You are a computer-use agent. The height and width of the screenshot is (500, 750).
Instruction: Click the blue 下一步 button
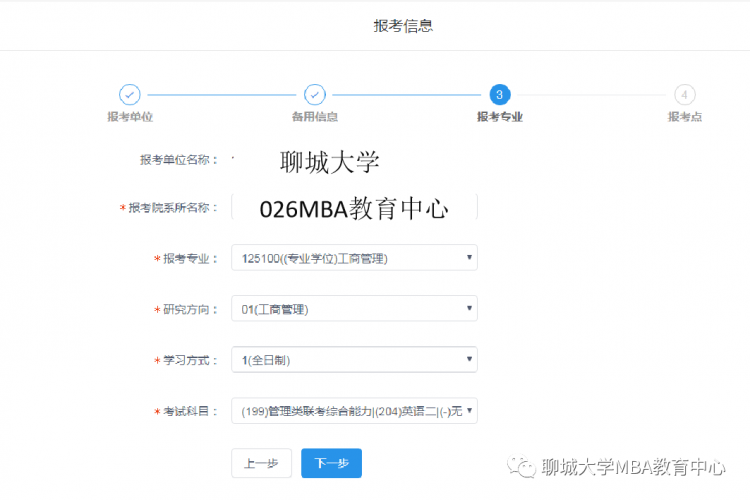(331, 463)
